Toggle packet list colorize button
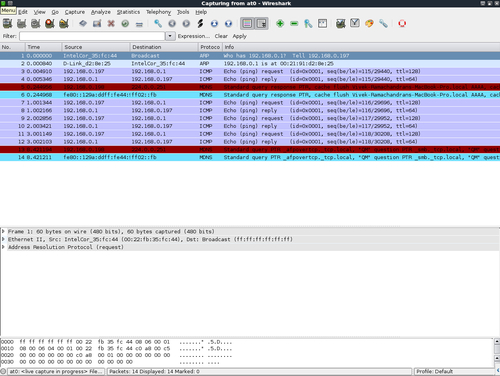The height and width of the screenshot is (376, 500). pyautogui.click(x=247, y=23)
